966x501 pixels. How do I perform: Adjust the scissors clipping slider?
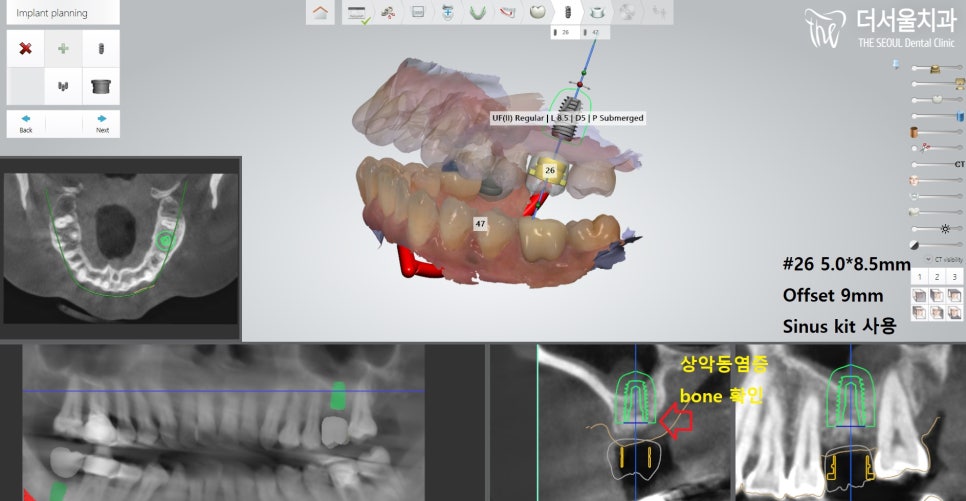pos(925,148)
